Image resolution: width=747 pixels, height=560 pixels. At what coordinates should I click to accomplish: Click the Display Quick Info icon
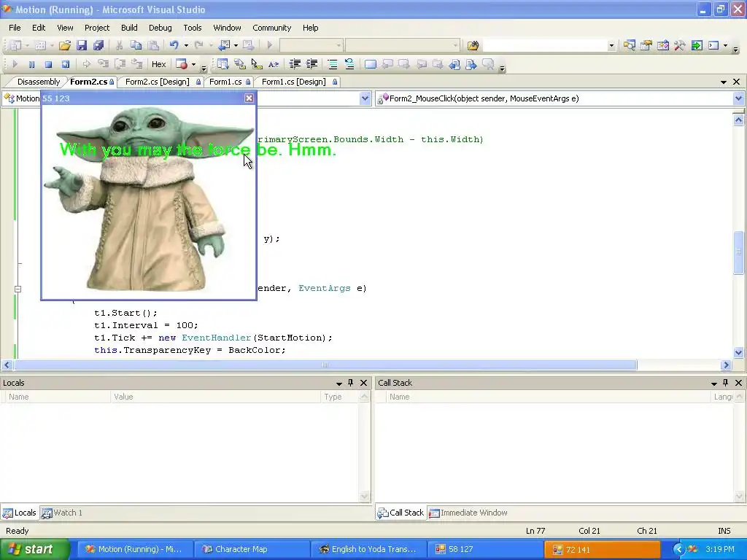pyautogui.click(x=256, y=64)
